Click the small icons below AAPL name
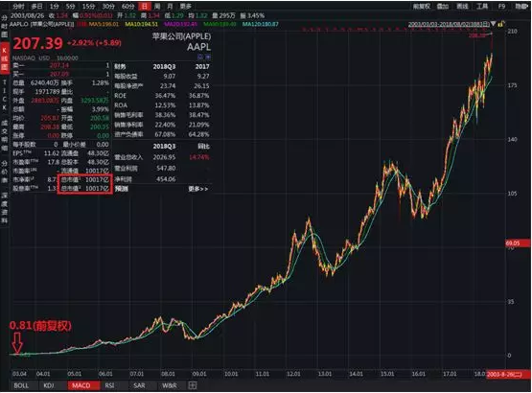 click(204, 57)
